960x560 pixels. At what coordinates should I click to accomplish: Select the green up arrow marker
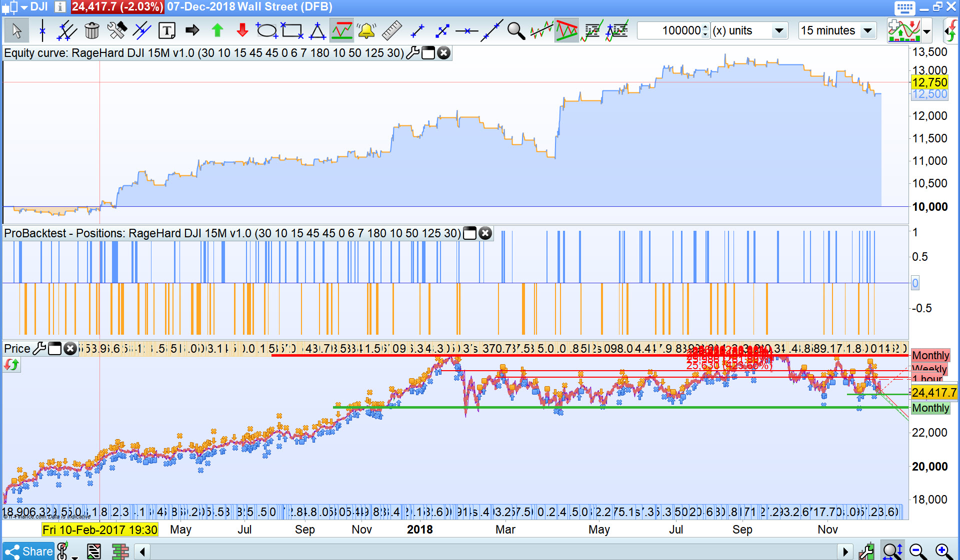[217, 31]
